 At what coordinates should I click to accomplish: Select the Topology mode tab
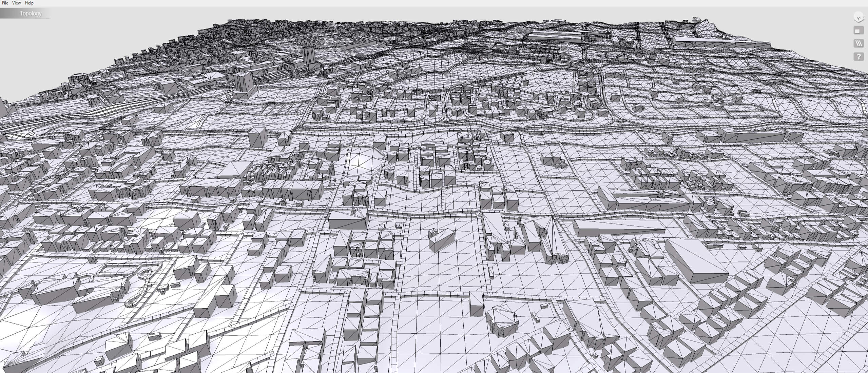pyautogui.click(x=25, y=14)
